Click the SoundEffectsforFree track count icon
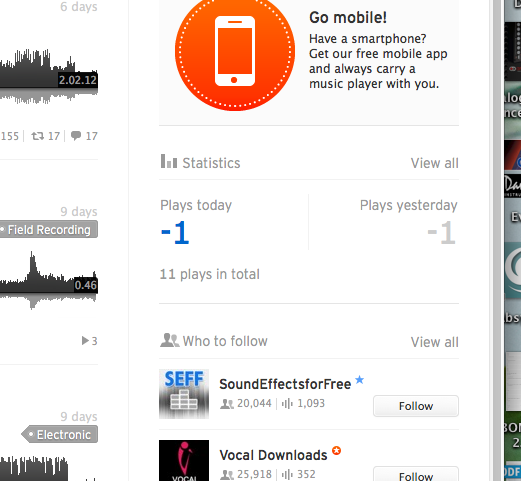The width and height of the screenshot is (521, 481). pos(287,404)
